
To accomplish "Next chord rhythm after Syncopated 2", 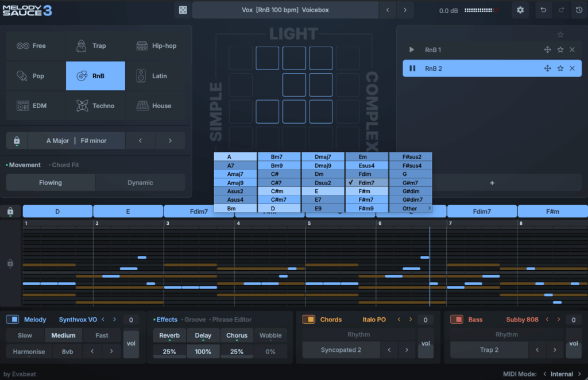I will [x=407, y=350].
